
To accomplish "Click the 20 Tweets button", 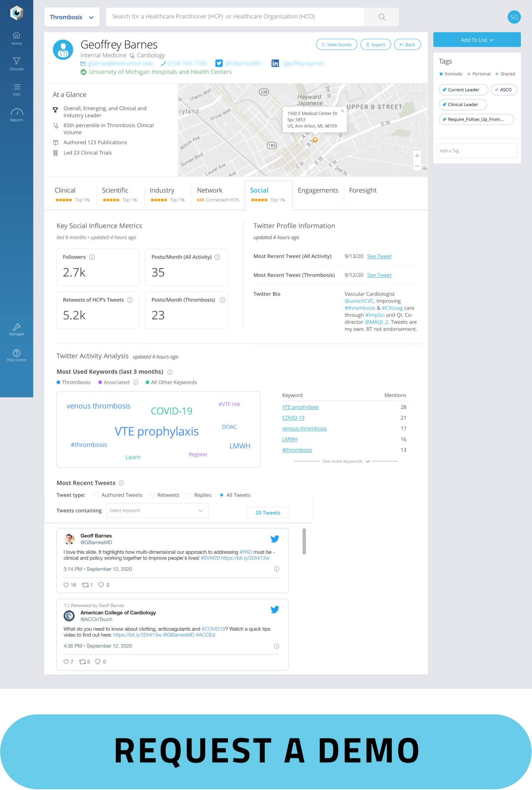I will 267,512.
